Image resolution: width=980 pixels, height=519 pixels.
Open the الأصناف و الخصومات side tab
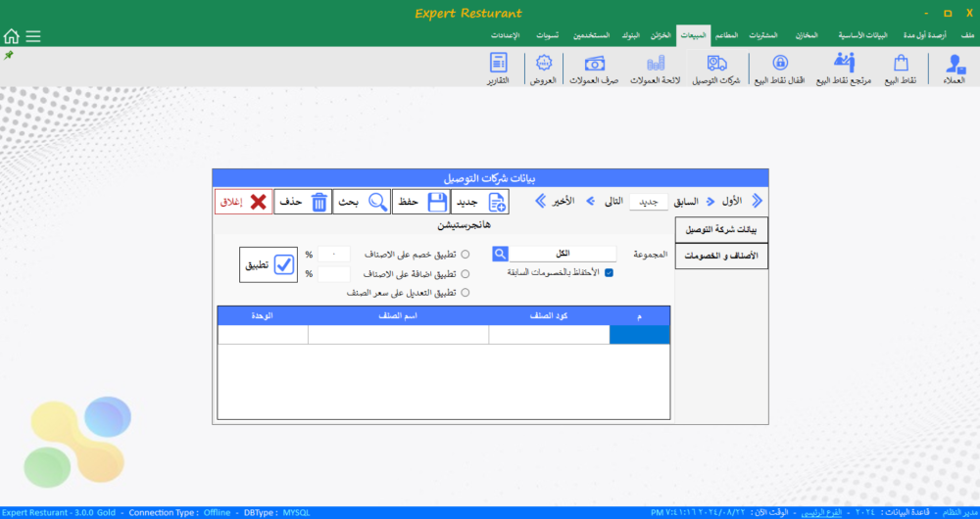[721, 257]
